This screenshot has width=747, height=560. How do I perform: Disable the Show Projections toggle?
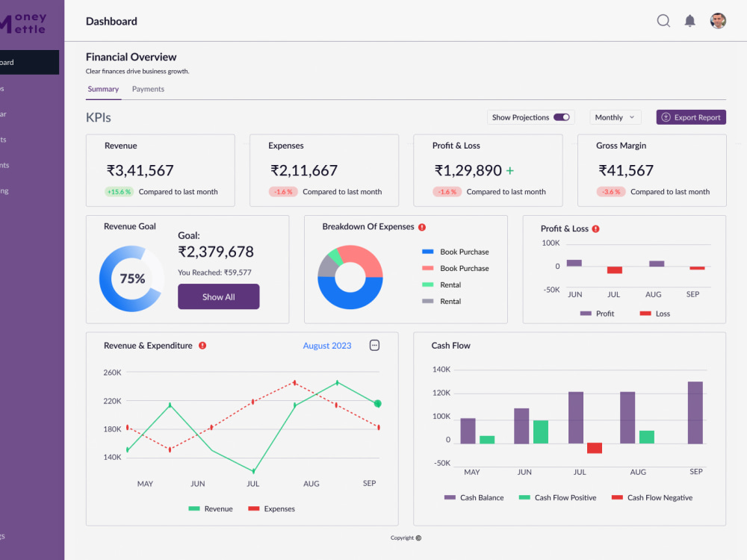pyautogui.click(x=562, y=117)
